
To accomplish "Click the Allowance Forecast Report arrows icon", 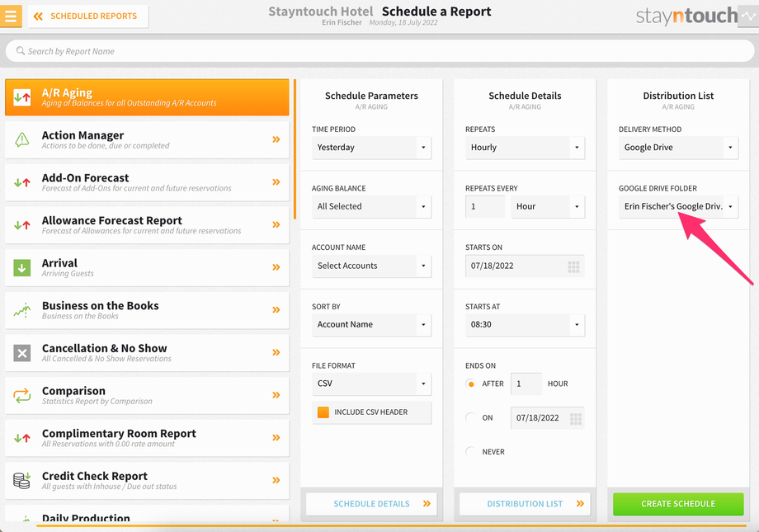I will 22,225.
